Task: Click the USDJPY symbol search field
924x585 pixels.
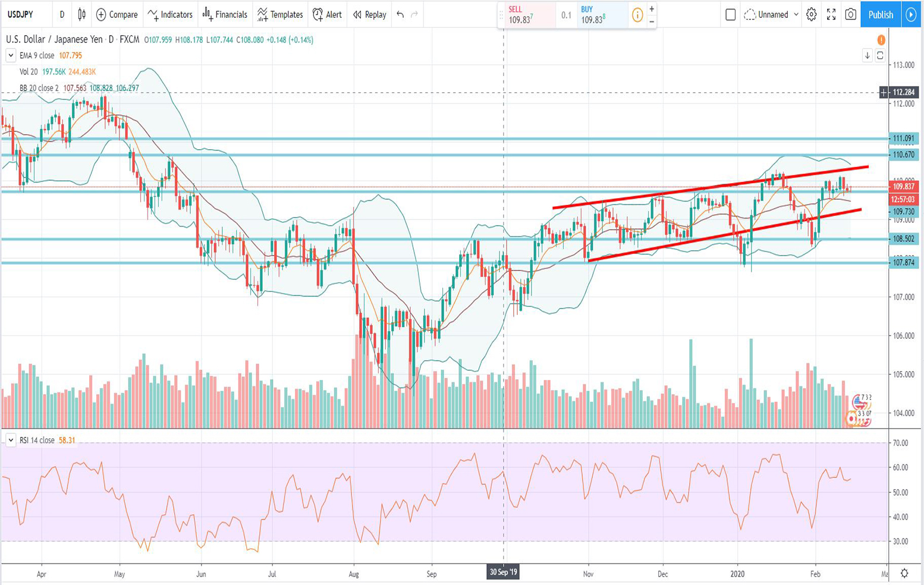Action: [x=21, y=15]
